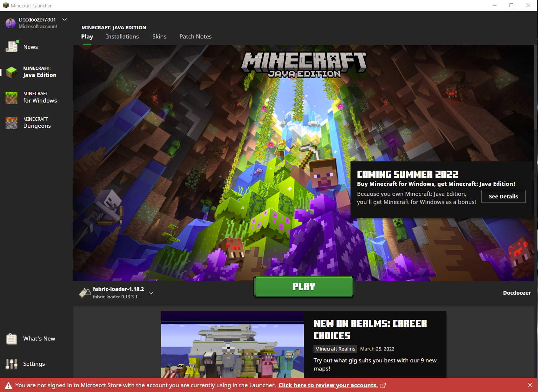Click the warning triangle in the red banner
Viewport: 538px width, 392px height.
point(9,385)
